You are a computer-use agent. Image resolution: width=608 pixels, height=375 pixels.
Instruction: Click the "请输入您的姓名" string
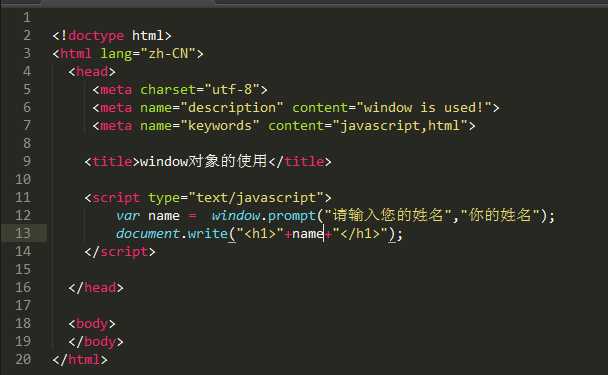387,215
